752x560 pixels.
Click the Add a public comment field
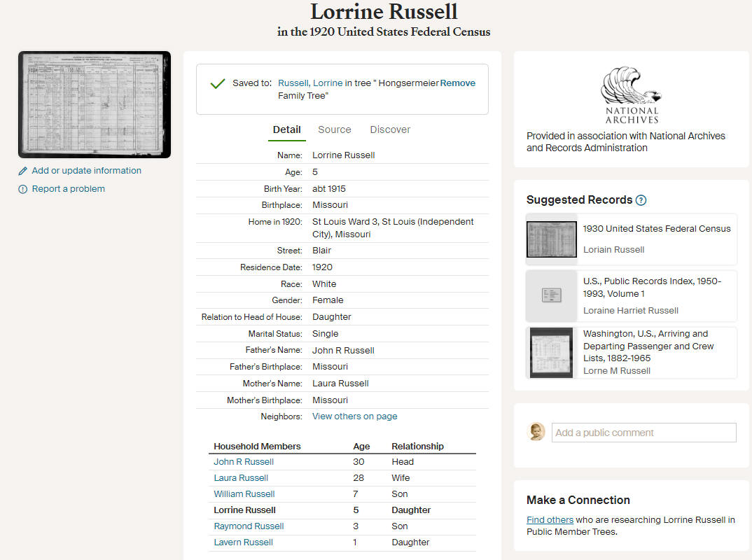click(643, 433)
